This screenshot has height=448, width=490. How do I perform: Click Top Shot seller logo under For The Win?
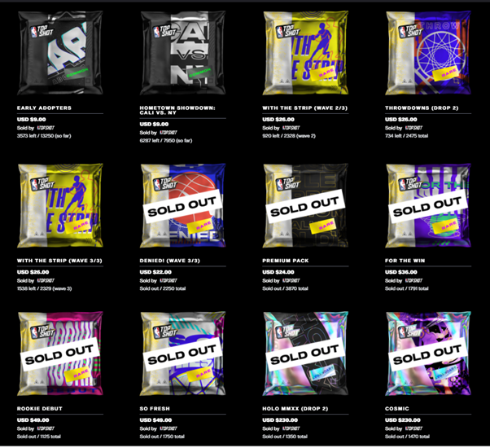[413, 280]
